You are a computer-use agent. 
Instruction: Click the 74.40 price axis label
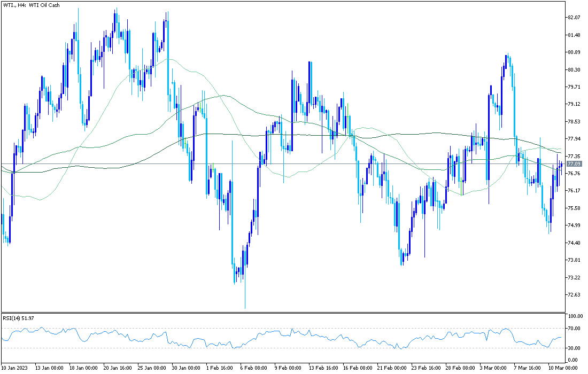click(x=574, y=243)
